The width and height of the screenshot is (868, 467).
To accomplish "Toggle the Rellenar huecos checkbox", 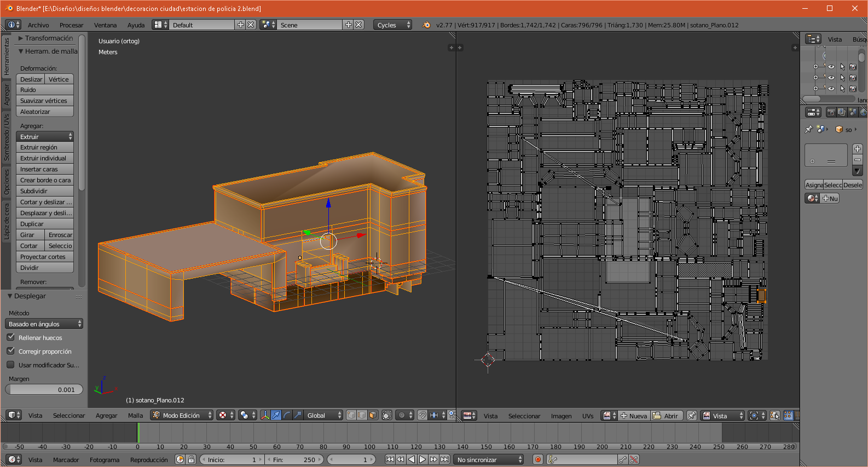I will click(x=11, y=338).
